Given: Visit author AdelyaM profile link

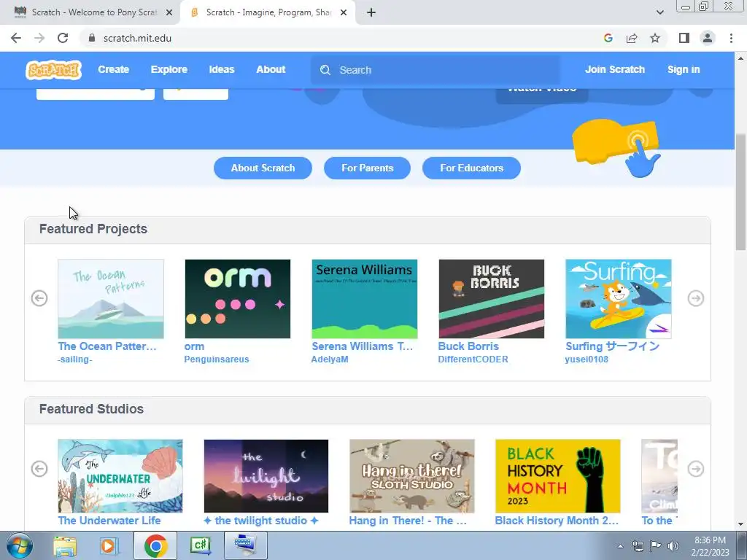Looking at the screenshot, I should pos(330,359).
